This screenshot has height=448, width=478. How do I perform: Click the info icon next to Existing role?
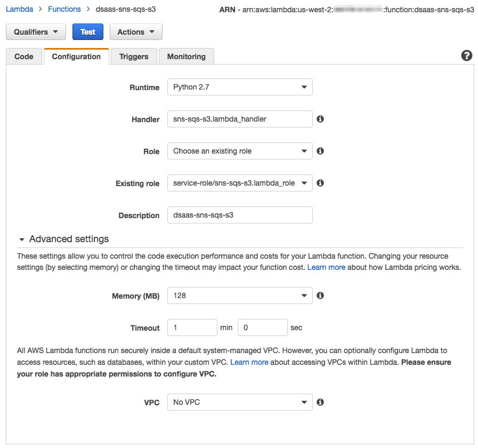(x=320, y=183)
